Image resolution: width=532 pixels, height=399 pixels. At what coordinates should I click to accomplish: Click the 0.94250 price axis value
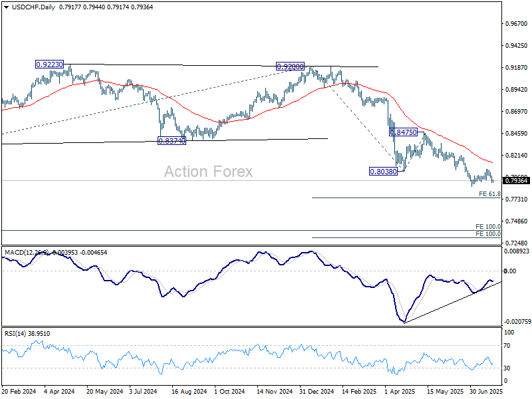tap(516, 46)
